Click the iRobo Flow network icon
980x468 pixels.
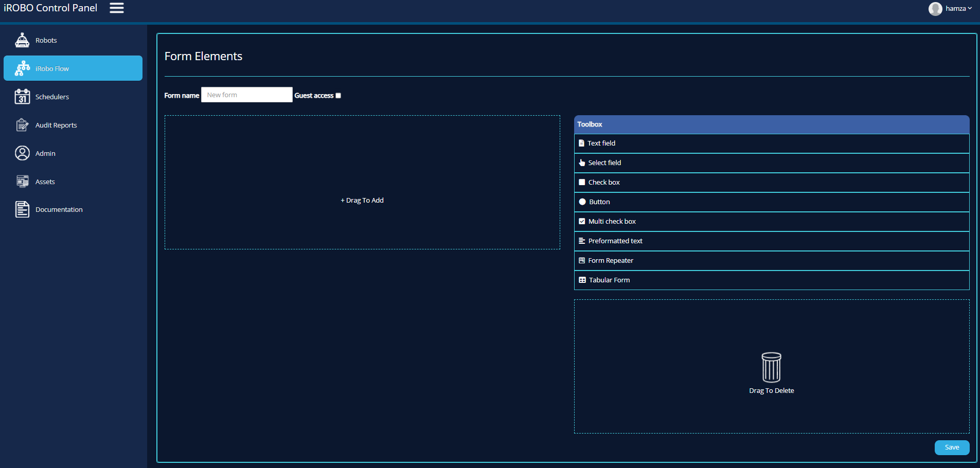point(22,68)
